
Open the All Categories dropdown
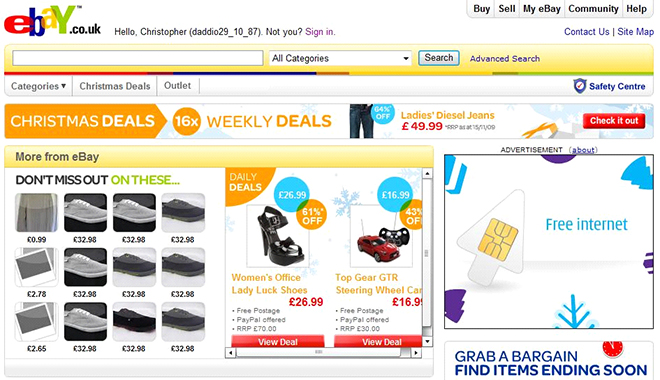point(340,58)
